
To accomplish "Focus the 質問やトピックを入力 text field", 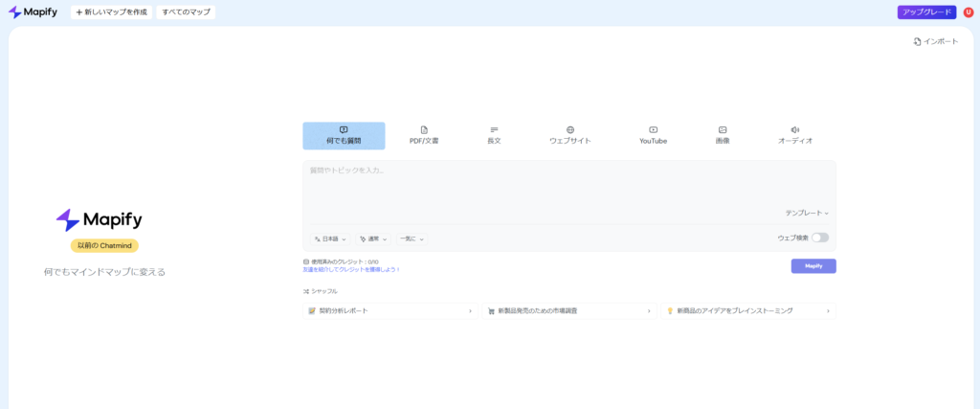I will click(568, 188).
